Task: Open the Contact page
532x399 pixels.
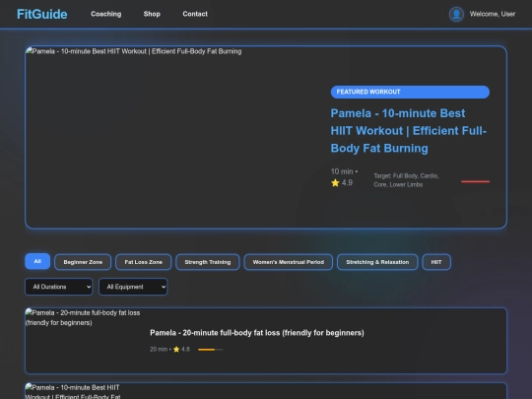Action: (x=195, y=14)
